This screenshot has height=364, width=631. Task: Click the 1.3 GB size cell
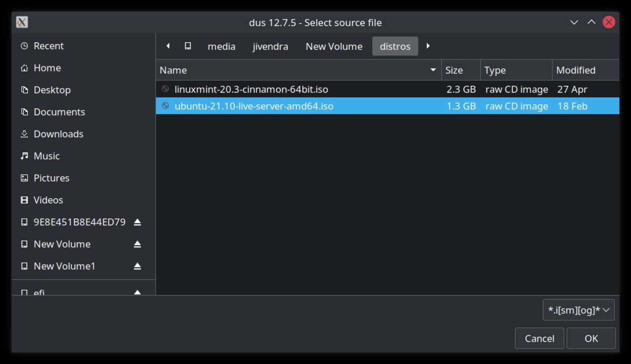coord(461,106)
